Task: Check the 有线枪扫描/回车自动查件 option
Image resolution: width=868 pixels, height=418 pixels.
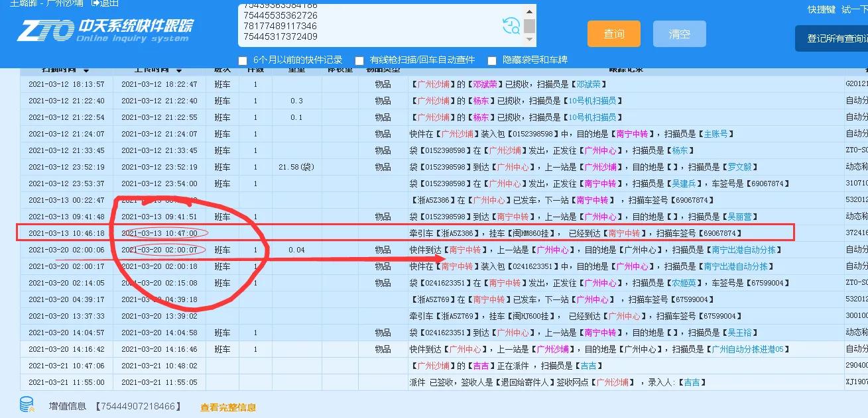Action: tap(359, 60)
